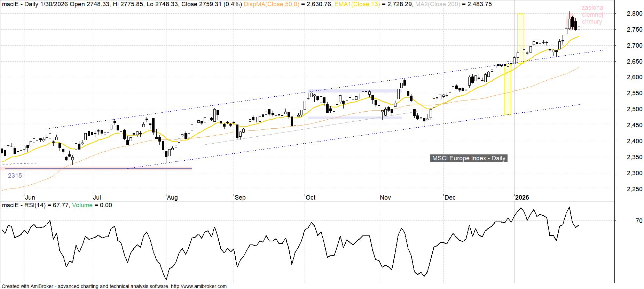Select the Aug marker on the time axis
Screen dimensions: 644x289
(x=172, y=198)
